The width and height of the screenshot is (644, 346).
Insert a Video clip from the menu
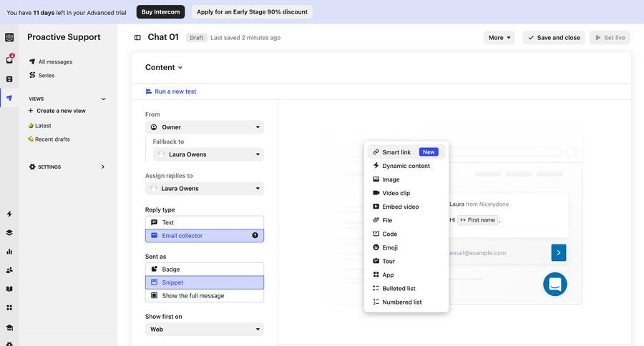point(406,193)
